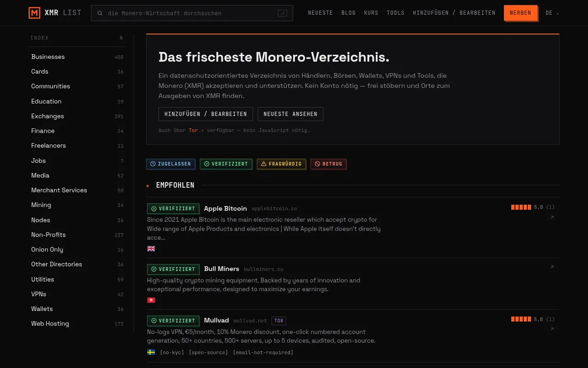
Task: Select the Businesses category
Action: [x=77, y=57]
